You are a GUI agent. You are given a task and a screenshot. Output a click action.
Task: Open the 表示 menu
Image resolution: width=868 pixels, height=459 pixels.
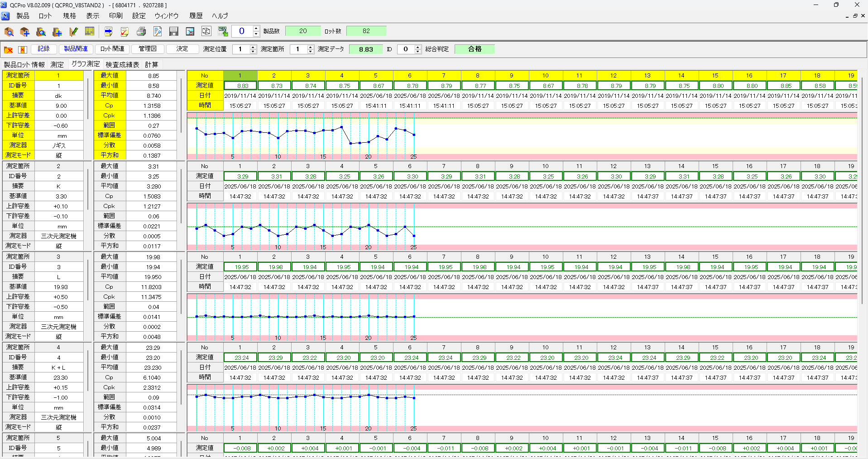92,16
